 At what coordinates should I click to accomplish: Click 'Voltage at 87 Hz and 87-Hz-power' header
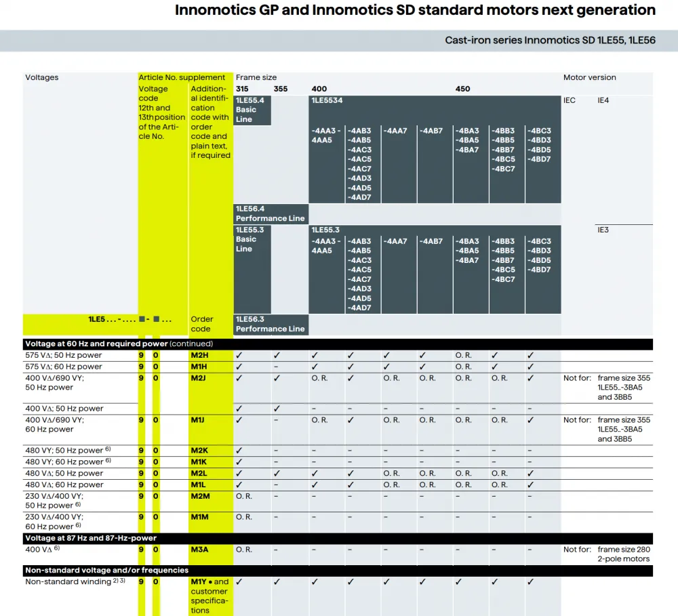click(91, 538)
